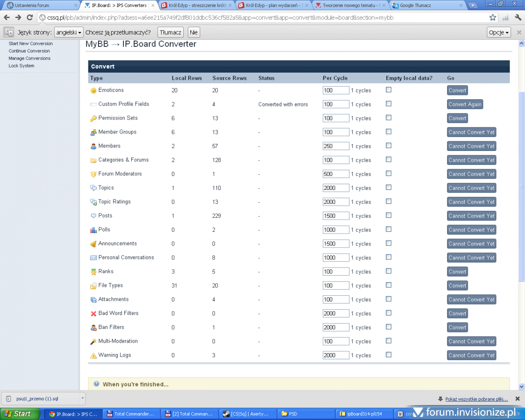Enable empty local data for Emoticons
This screenshot has height=420, width=525.
[x=388, y=90]
